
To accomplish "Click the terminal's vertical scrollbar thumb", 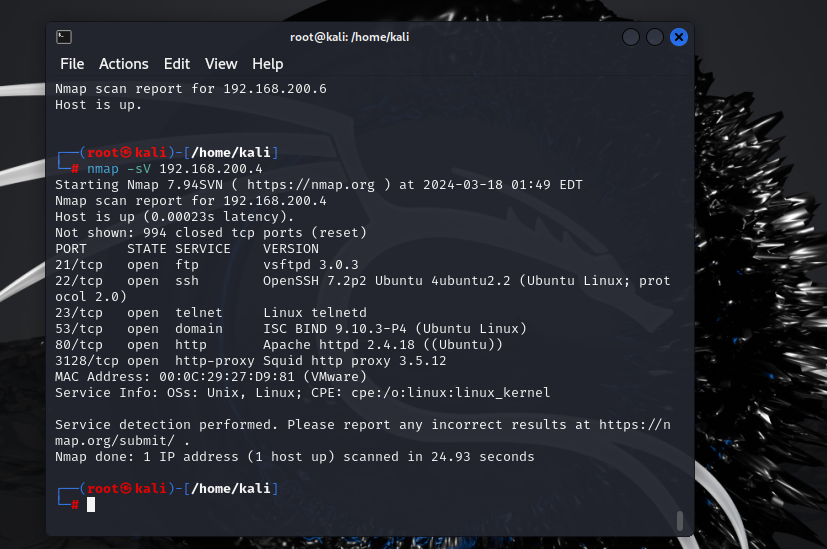I will click(680, 520).
